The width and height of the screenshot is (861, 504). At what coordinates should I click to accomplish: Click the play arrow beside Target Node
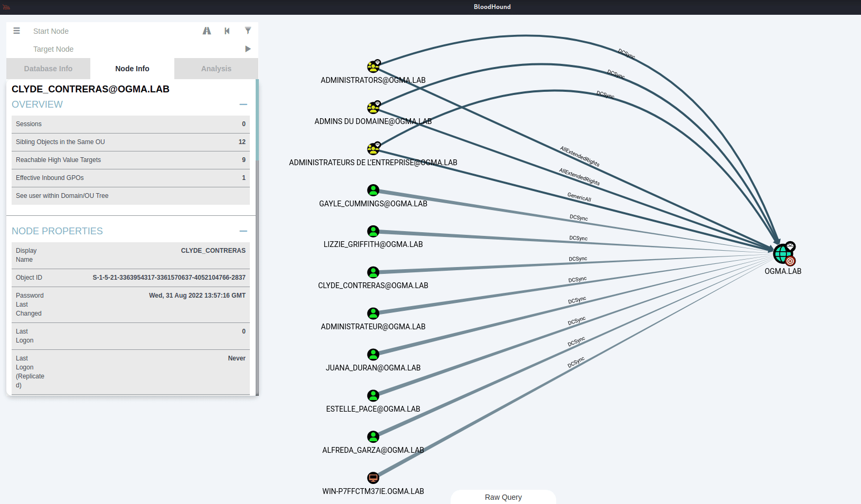coord(248,49)
